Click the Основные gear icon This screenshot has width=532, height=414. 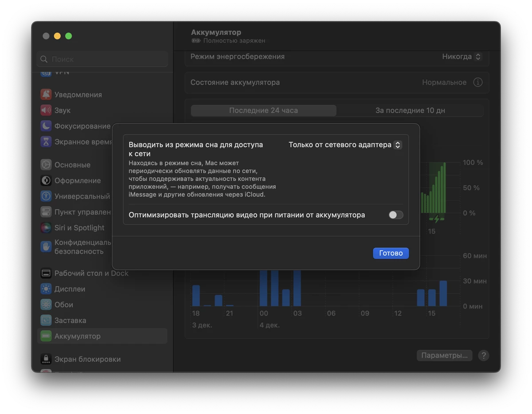click(46, 165)
